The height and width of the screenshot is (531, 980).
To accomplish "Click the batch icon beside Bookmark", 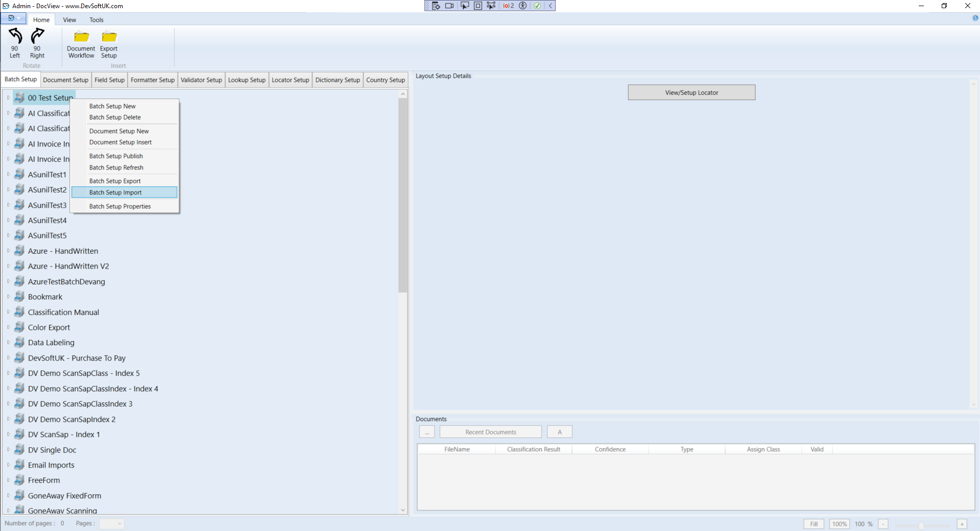I will 19,297.
